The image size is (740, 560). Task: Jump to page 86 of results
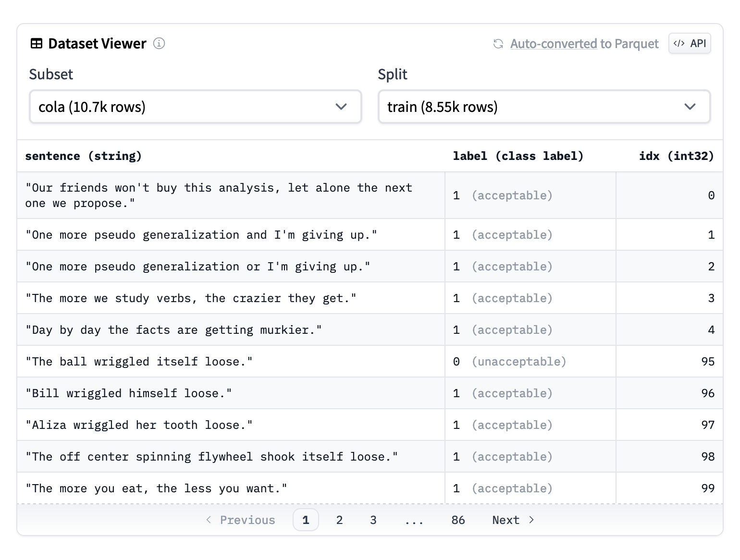pyautogui.click(x=457, y=520)
